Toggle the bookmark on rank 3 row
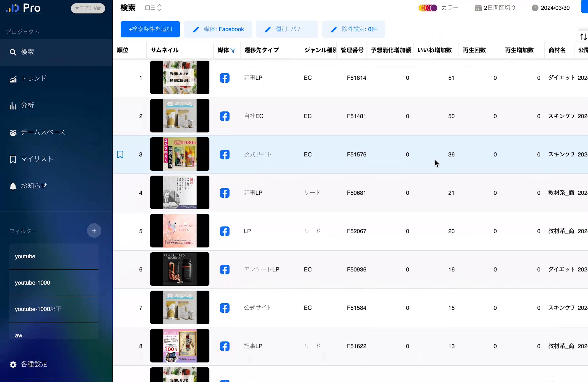 pyautogui.click(x=120, y=154)
